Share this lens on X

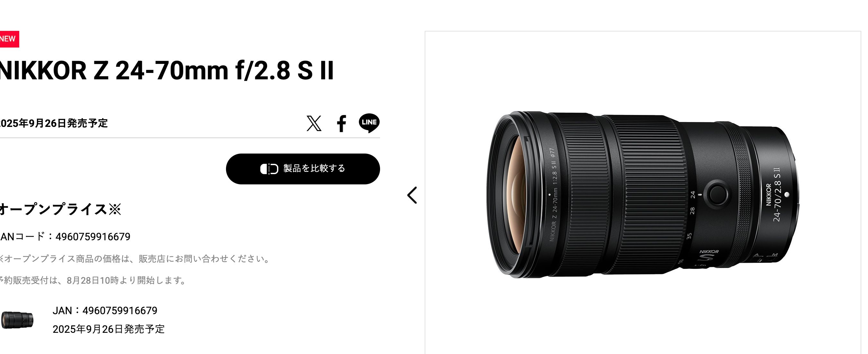click(x=314, y=123)
